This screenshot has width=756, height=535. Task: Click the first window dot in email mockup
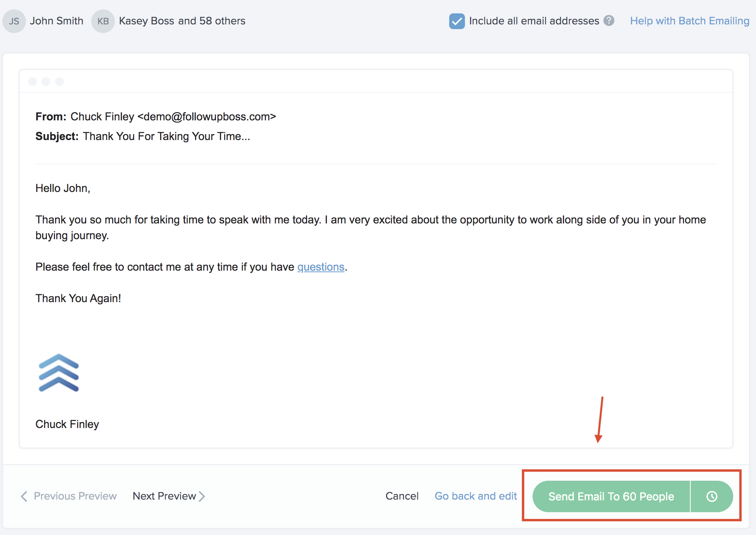33,81
